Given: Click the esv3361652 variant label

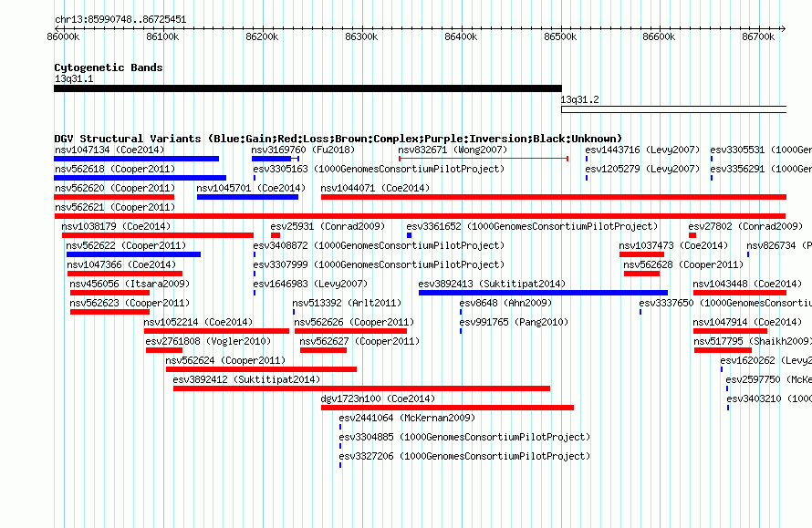Looking at the screenshot, I should pyautogui.click(x=532, y=226).
